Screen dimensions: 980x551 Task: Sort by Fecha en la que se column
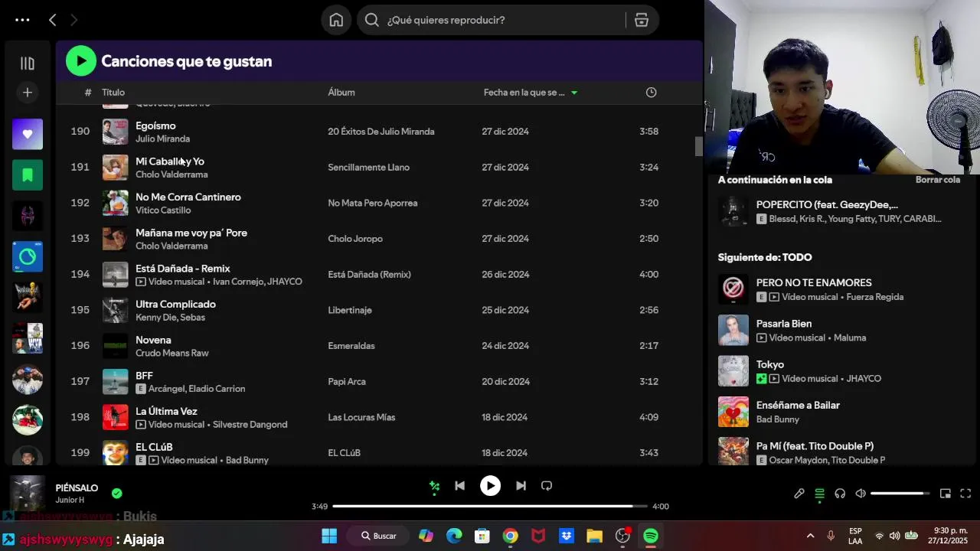[531, 93]
